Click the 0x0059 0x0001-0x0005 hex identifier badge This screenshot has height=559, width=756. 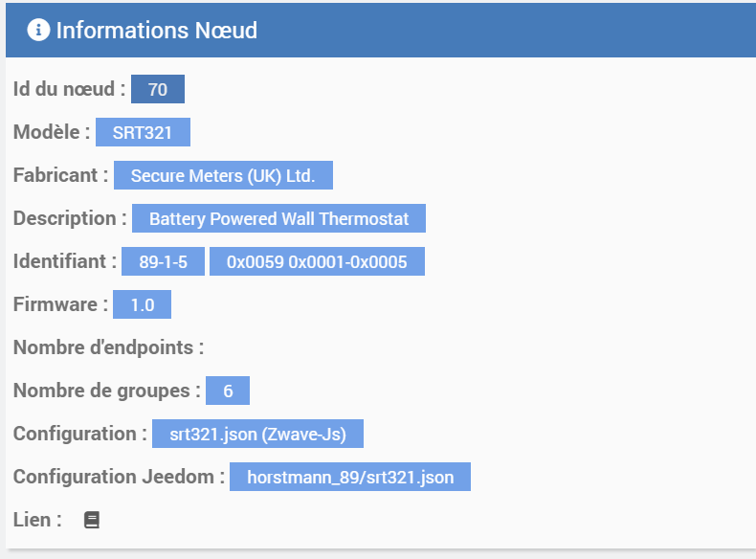tap(318, 261)
